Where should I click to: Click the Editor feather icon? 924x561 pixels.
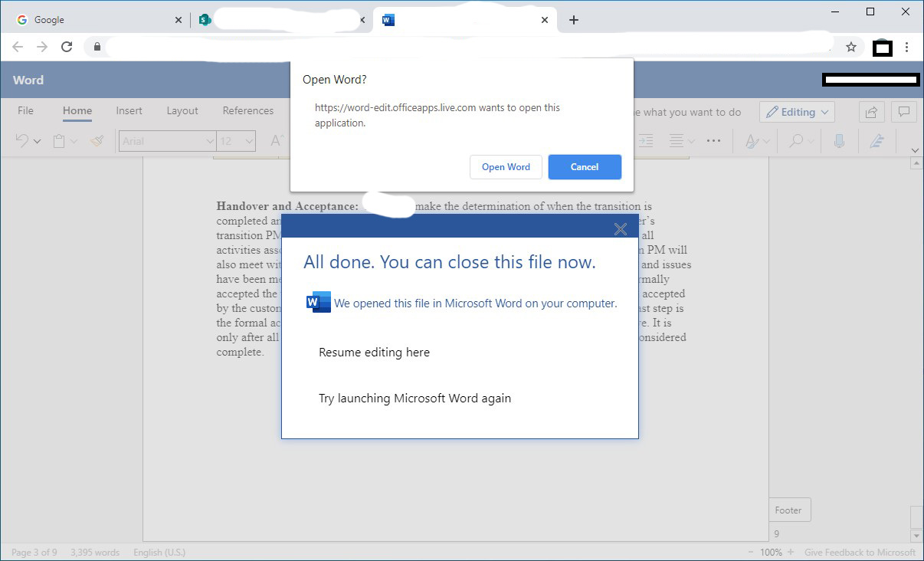877,141
